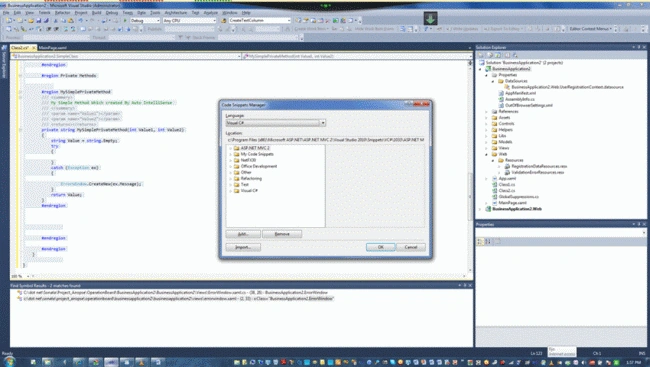Open the Architecture menu
Screen dimensions: 650x367
tap(176, 13)
